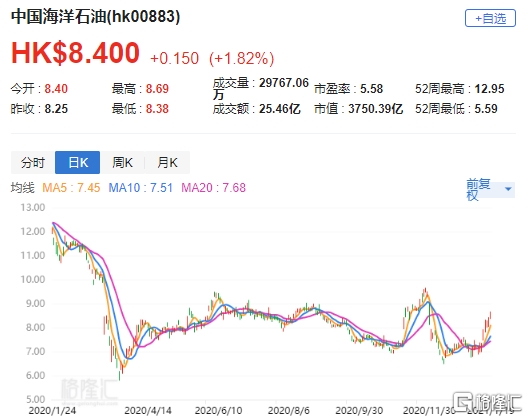Click the 52周最高 value 12.95
528x419 pixels.
489,89
